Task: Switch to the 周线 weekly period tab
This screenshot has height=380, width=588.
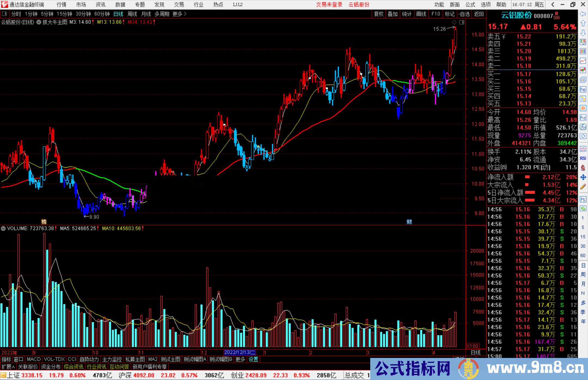Action: (132, 14)
